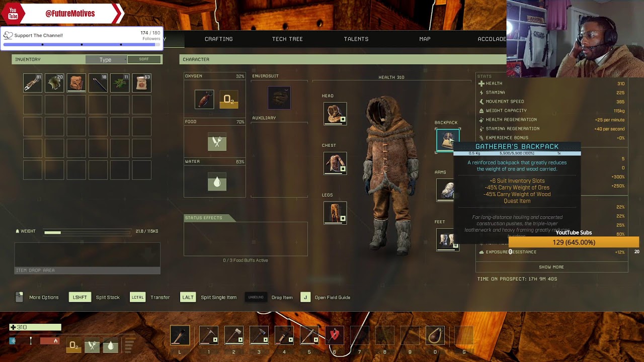
Task: Click the Time on Prospect text
Action: pyautogui.click(x=517, y=279)
